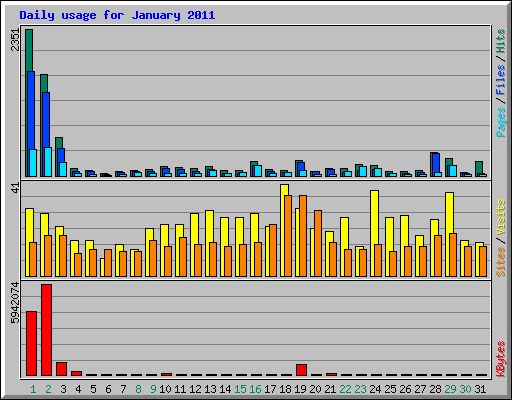Click the 5942074 axis value of bottom chart
Screen dimensions: 512x400
(x=15, y=303)
